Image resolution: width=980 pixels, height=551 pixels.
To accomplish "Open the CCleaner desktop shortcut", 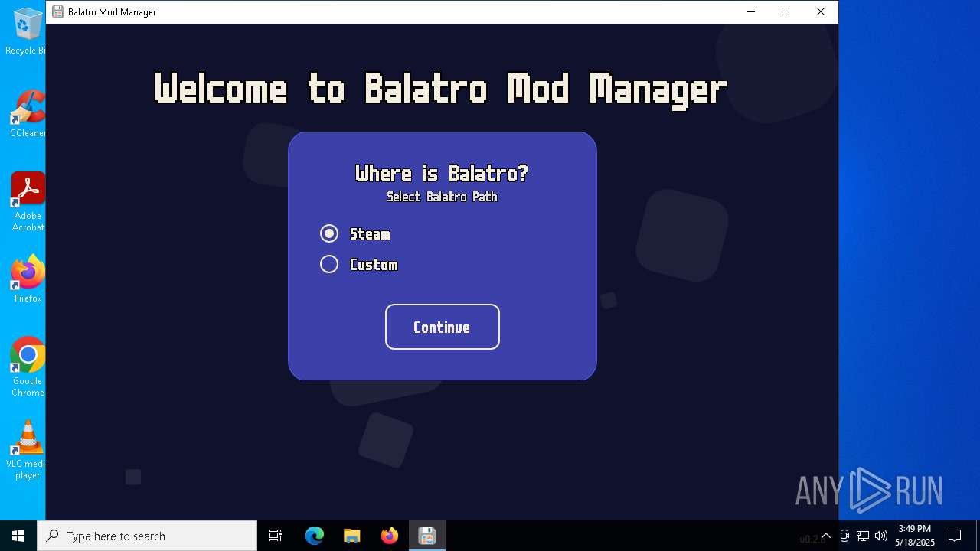I will [x=27, y=114].
